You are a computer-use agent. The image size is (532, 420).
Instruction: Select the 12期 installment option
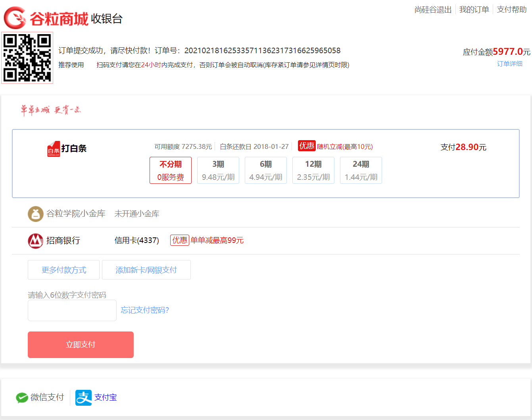coord(313,170)
